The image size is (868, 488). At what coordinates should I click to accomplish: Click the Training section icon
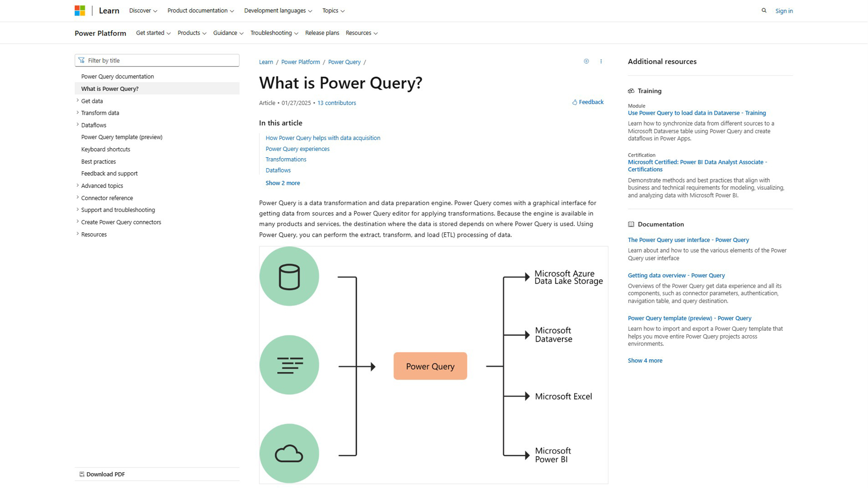(631, 91)
